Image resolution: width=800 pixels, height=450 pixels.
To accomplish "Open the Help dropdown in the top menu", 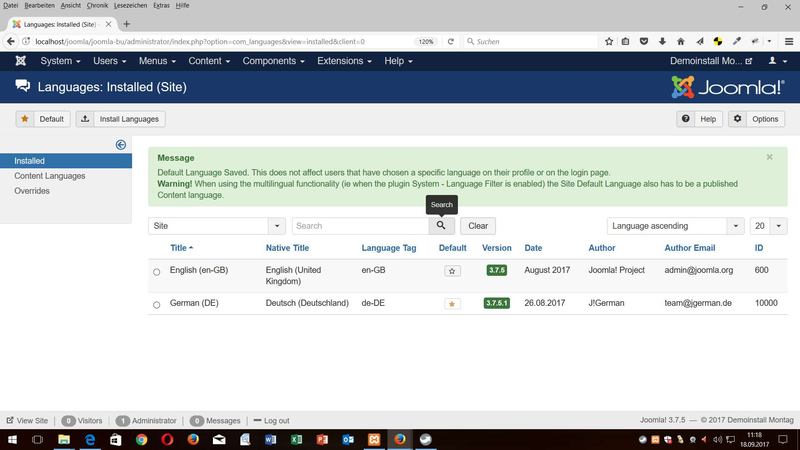I will tap(398, 61).
